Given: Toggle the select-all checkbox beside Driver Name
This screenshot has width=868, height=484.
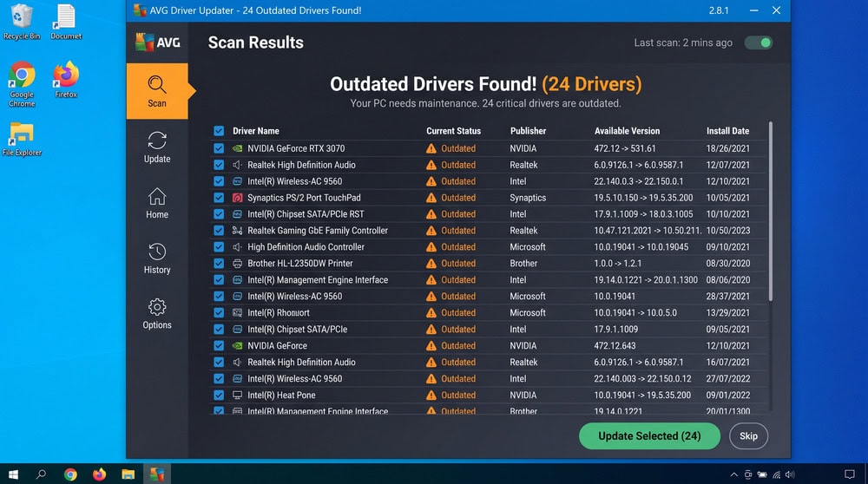Looking at the screenshot, I should 219,131.
